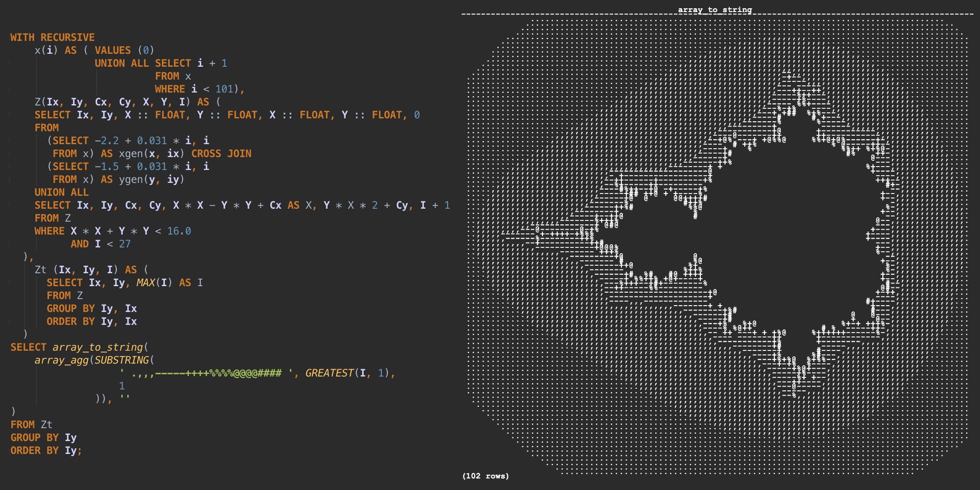Click the 'AND I < 27' condition
Screen dimensions: 980x490
tap(101, 244)
